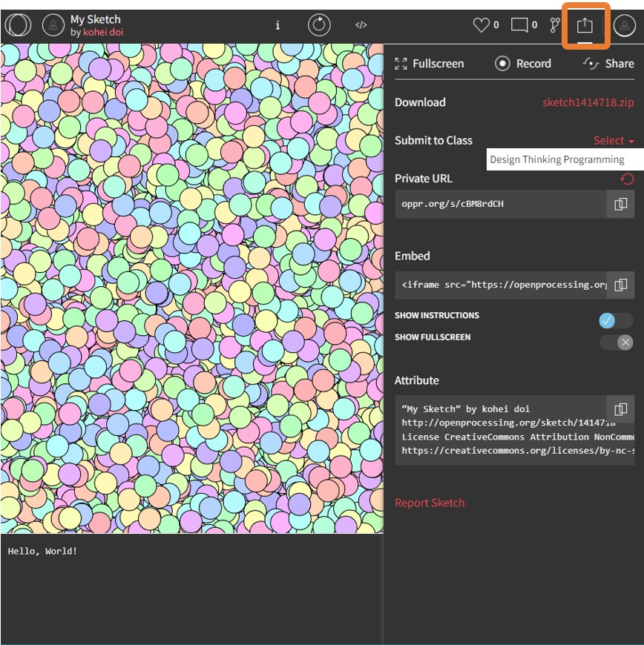
Task: Toggle the share panel upload icon
Action: pyautogui.click(x=585, y=25)
